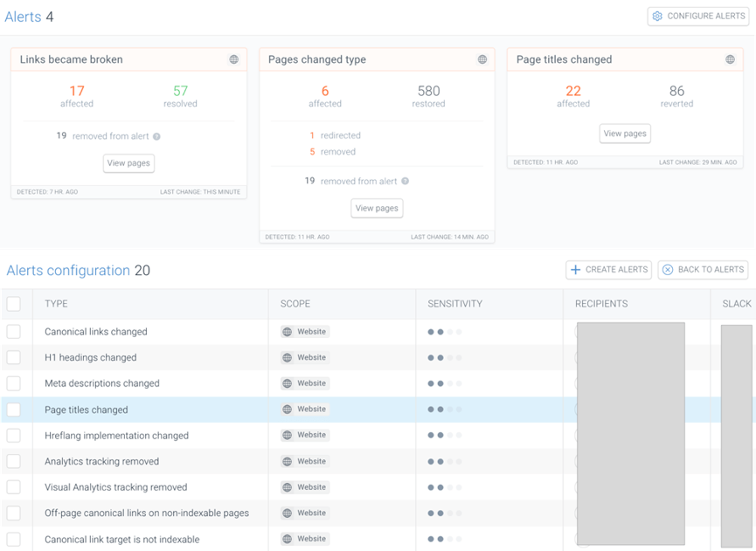Open Configure Alerts settings
This screenshot has height=551, width=756.
click(x=697, y=16)
